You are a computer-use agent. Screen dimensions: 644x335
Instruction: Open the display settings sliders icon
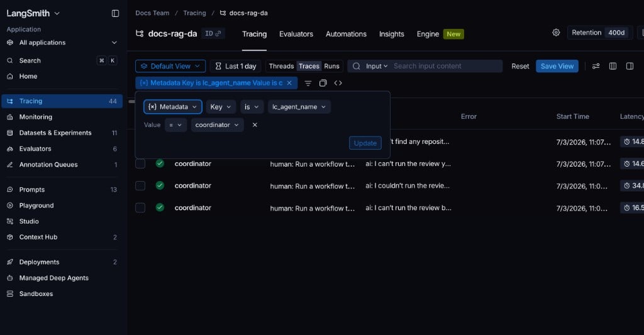[x=596, y=66]
